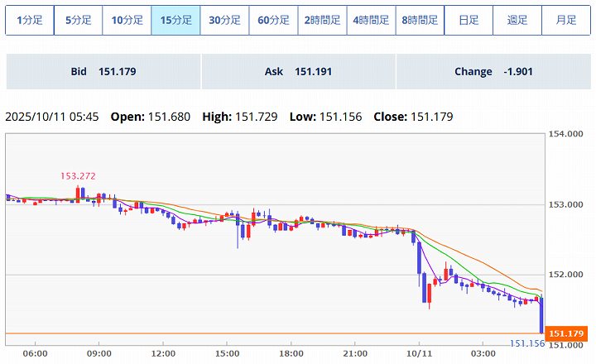Screen dimensions: 596x364
Task: Show the 4時間足 chart
Action: tap(371, 21)
